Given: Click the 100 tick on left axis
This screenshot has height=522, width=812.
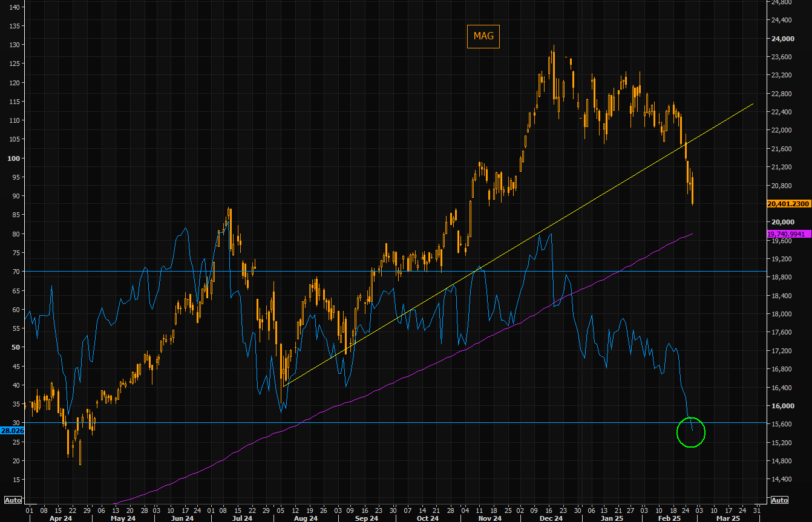Looking at the screenshot, I should [13, 158].
